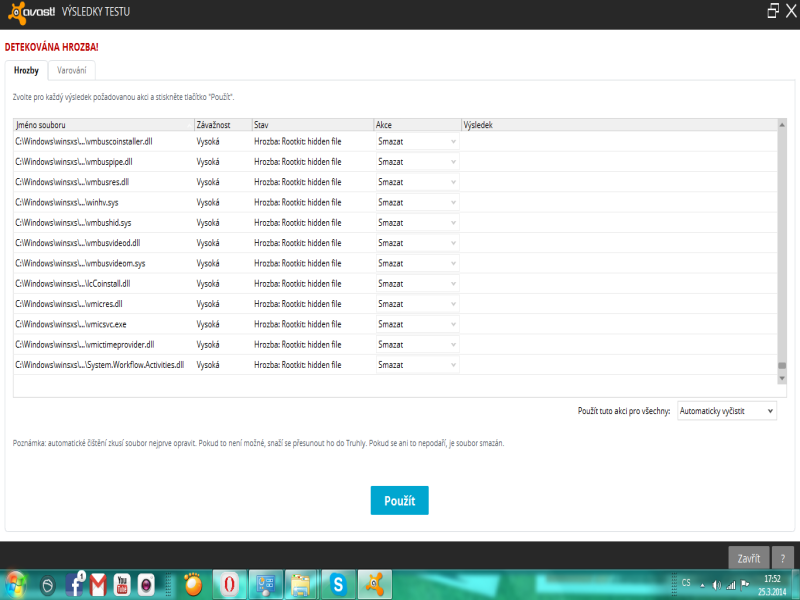
Task: Open the Control Panel taskbar icon
Action: coord(265,585)
